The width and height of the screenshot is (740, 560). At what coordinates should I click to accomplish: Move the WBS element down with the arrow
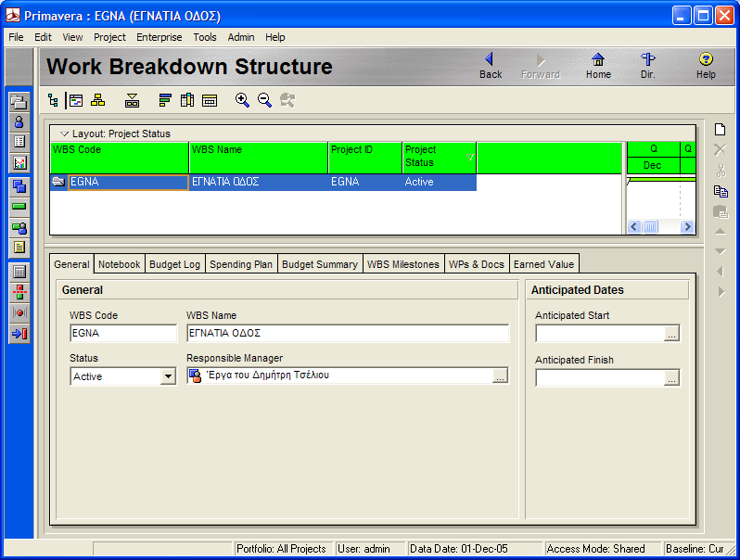721,251
